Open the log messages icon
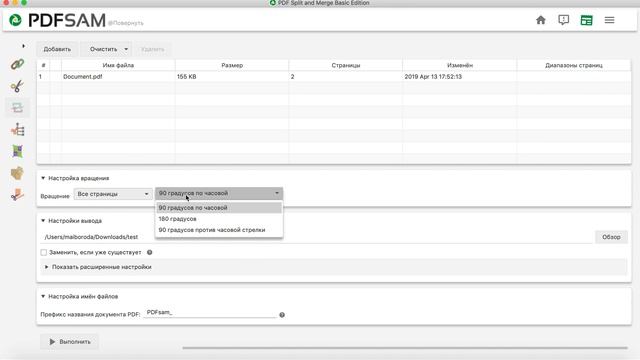Viewport: 640px width, 360px height. (564, 20)
